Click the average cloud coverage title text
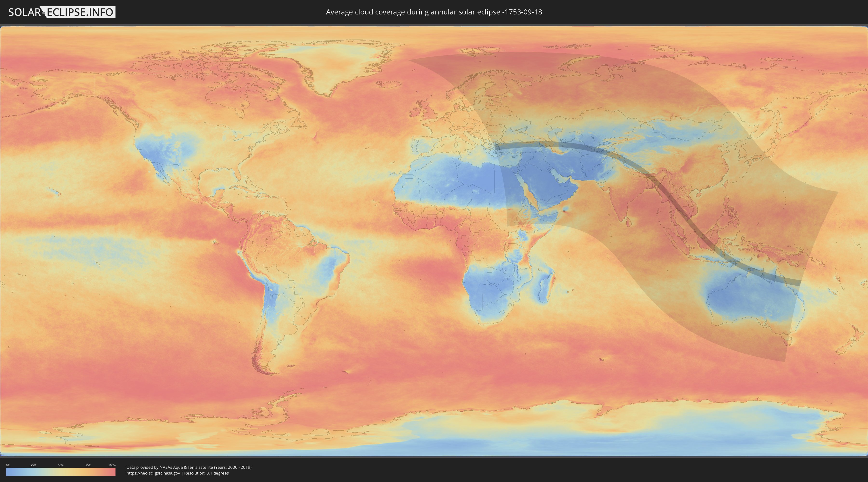 coord(434,12)
